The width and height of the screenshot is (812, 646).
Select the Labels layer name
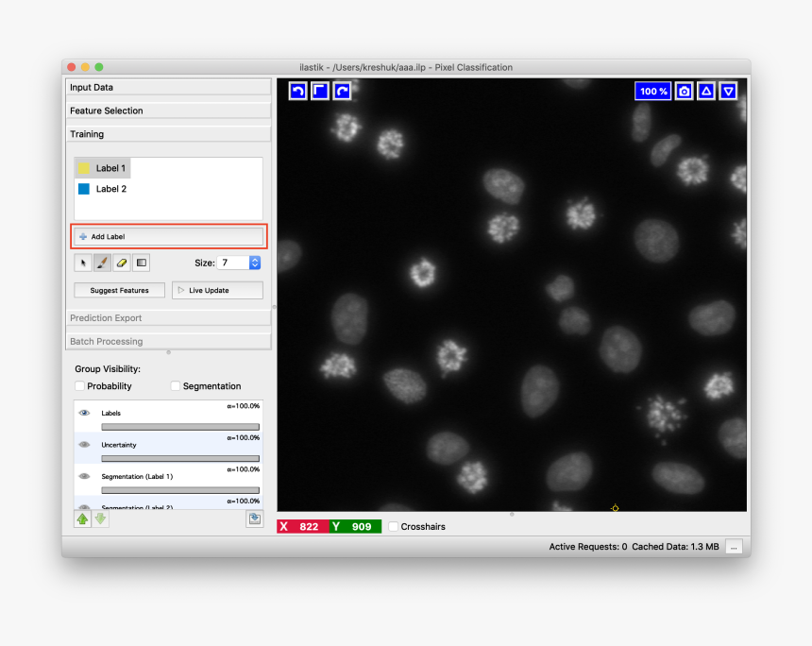[110, 414]
